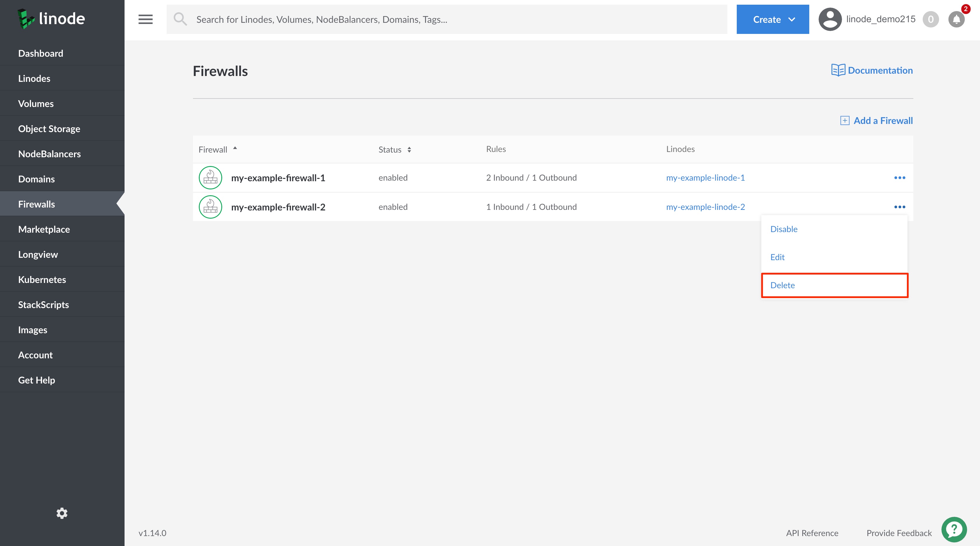The width and height of the screenshot is (980, 546).
Task: Click the my-example-firewall-1 firewall icon
Action: click(x=211, y=177)
